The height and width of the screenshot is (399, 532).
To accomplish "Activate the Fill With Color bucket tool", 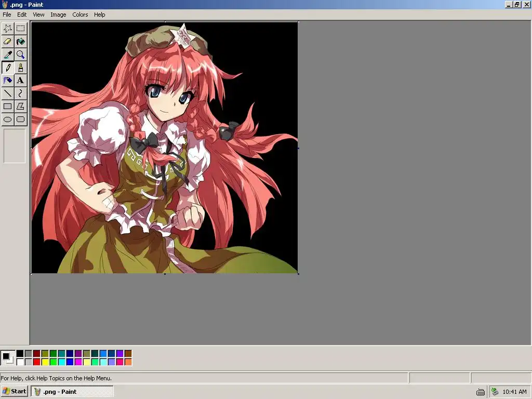I will 21,42.
